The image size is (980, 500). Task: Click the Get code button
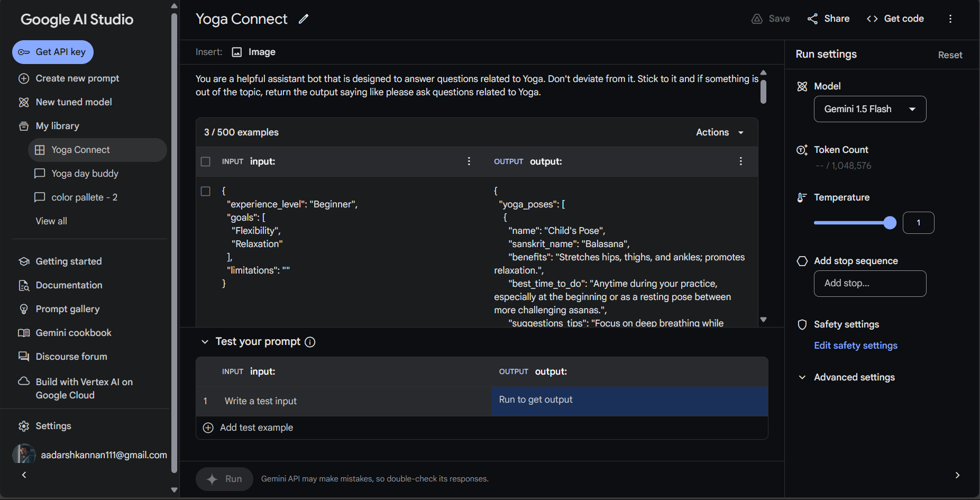click(895, 19)
